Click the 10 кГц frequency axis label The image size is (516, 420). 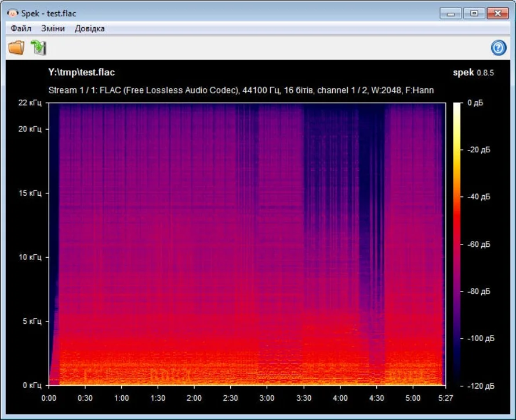coord(29,257)
